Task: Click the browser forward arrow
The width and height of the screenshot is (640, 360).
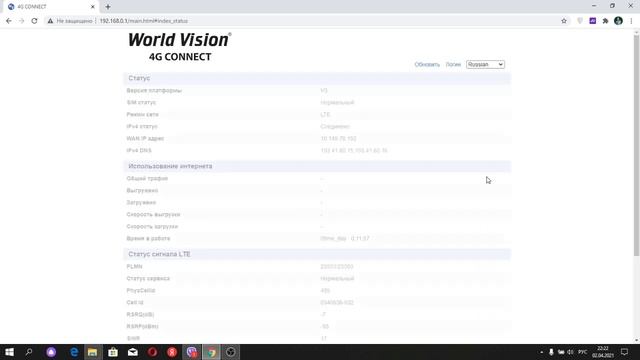Action: [x=22, y=21]
